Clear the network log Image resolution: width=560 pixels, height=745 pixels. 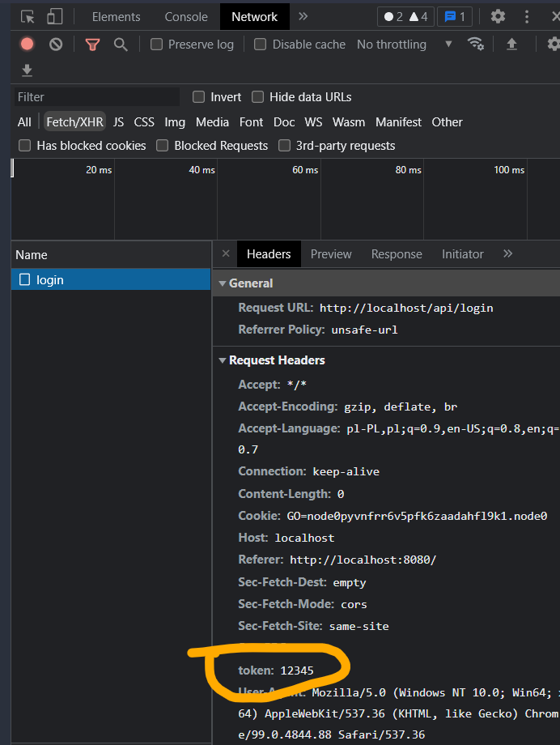click(x=56, y=45)
